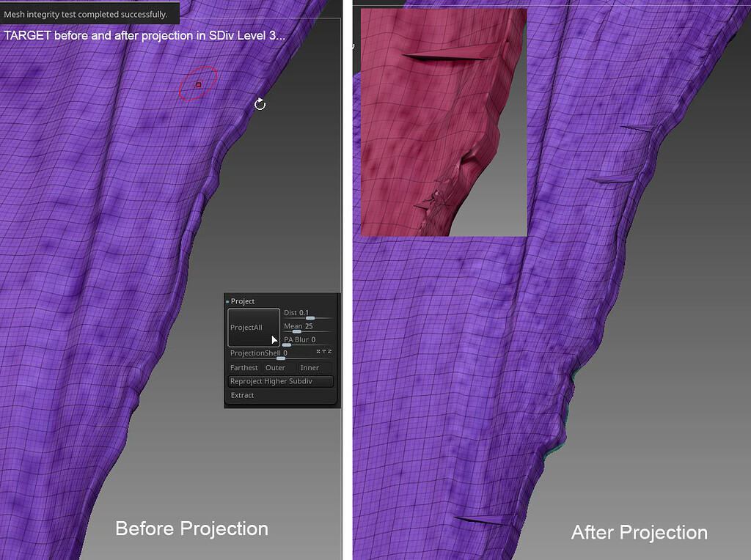The image size is (751, 560).
Task: Enable Inner projection mode
Action: tap(309, 368)
